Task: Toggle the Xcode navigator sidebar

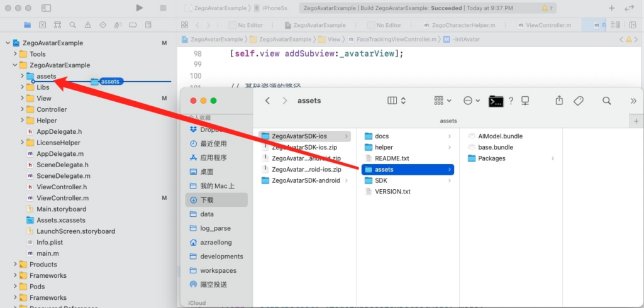Action: [46, 8]
